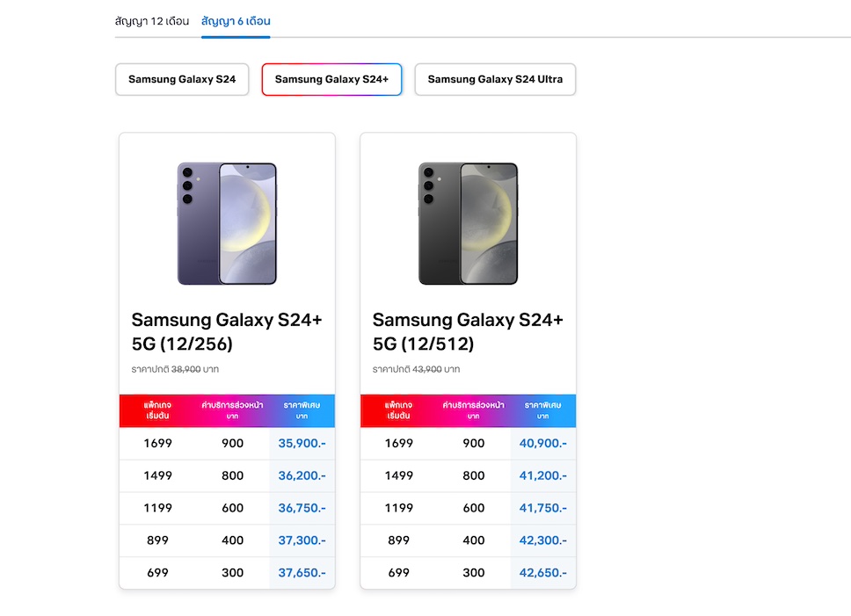Click the 899 package row in the 256GB card
851x616 pixels.
(x=158, y=541)
